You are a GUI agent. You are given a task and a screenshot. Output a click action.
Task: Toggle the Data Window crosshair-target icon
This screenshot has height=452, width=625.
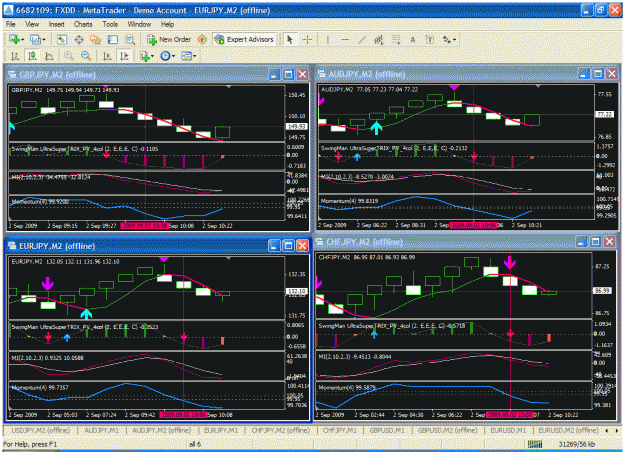pos(79,39)
